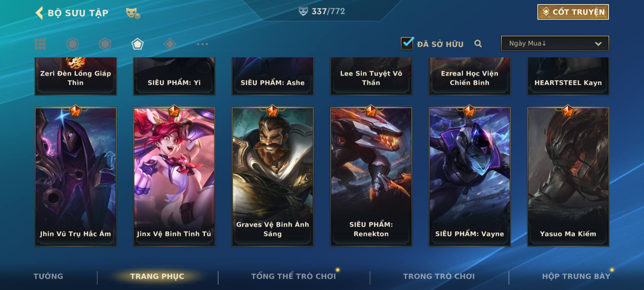The width and height of the screenshot is (644, 290).
Task: Expand the Ngày Mua sort dropdown
Action: click(x=555, y=43)
